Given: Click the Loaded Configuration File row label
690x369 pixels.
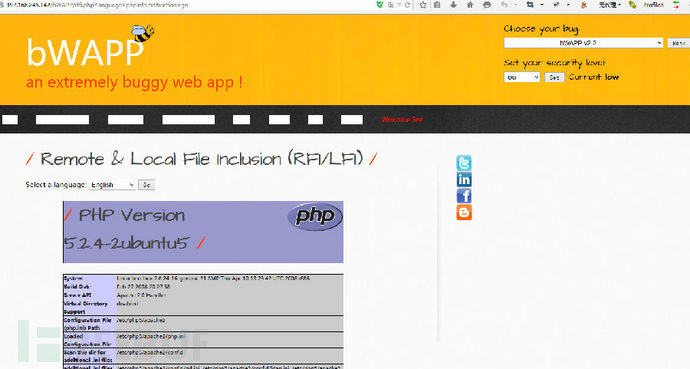Looking at the screenshot, I should coord(87,340).
